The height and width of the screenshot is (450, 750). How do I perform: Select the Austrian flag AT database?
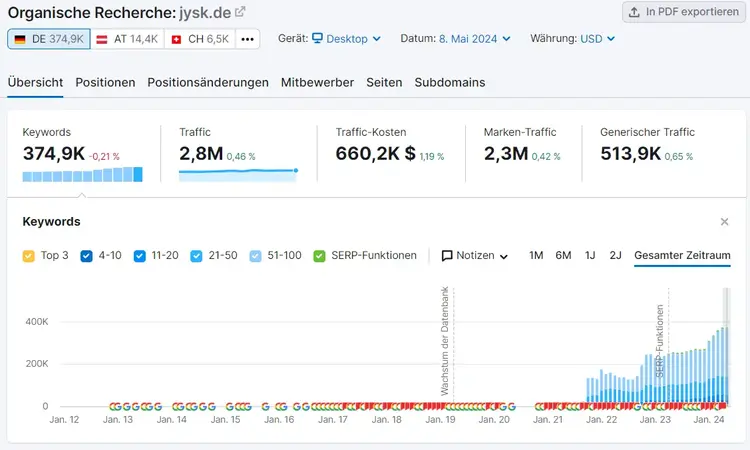127,39
